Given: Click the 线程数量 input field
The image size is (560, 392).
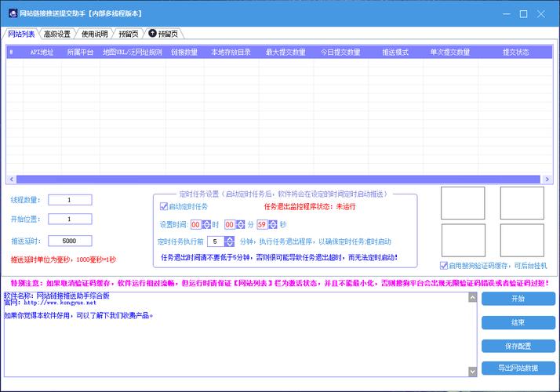Looking at the screenshot, I should coord(70,200).
